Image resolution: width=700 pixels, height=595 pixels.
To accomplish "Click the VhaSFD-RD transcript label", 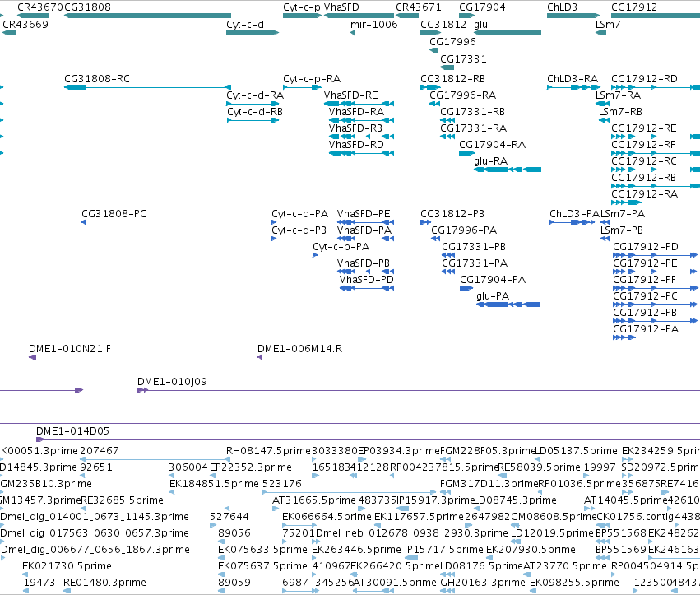I will [356, 145].
